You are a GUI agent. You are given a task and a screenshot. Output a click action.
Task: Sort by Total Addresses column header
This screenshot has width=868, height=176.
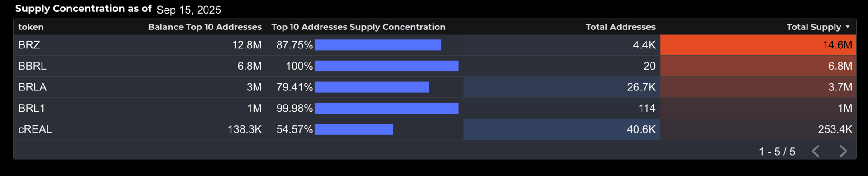coord(620,27)
